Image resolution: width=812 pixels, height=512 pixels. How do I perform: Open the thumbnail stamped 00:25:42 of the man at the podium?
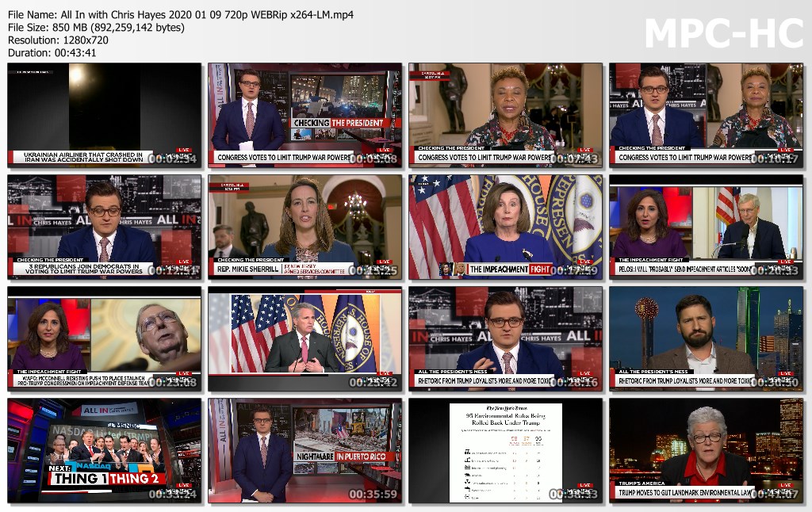pyautogui.click(x=305, y=339)
